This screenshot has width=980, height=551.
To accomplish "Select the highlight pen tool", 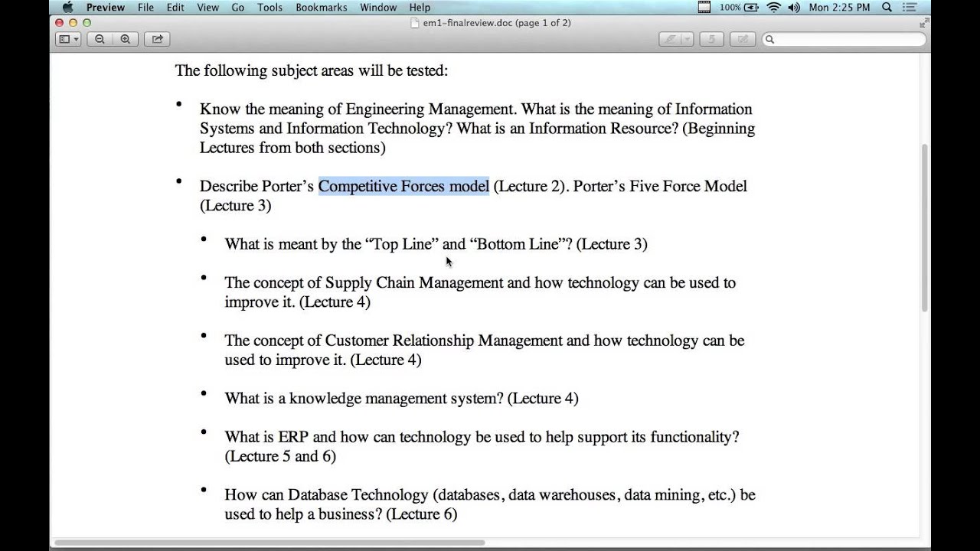I will point(671,39).
